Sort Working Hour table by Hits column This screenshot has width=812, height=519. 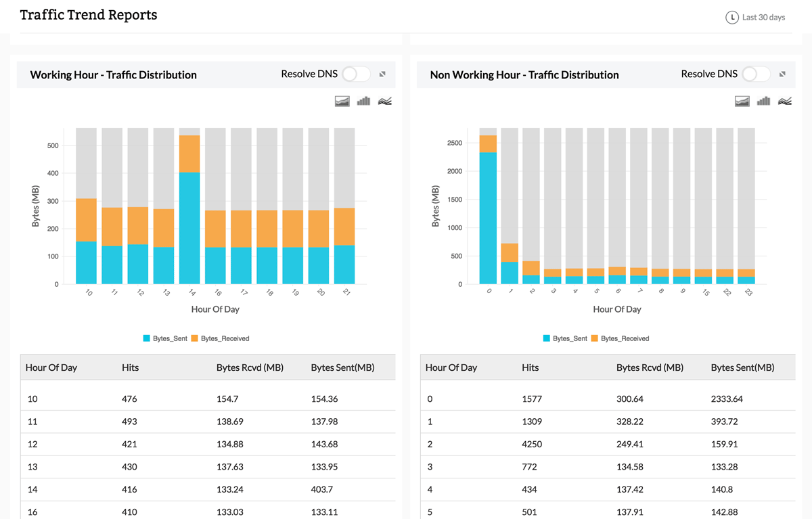130,367
